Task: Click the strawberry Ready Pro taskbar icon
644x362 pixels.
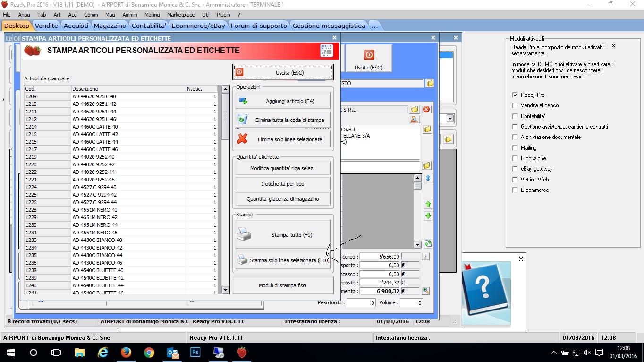Action: tap(242, 353)
